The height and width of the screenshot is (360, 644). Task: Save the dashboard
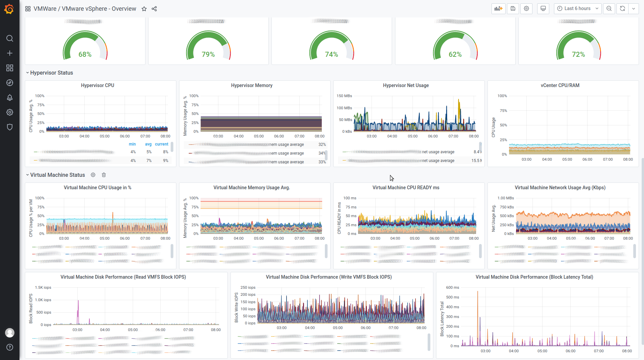(513, 9)
